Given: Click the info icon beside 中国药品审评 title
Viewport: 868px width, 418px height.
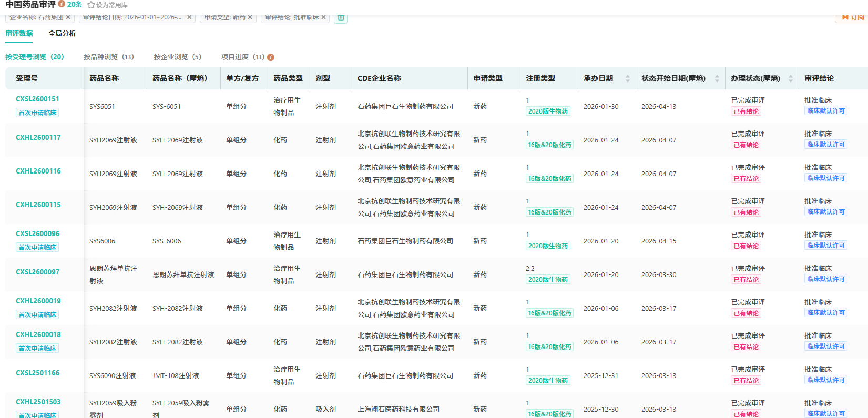Looking at the screenshot, I should pos(62,4).
